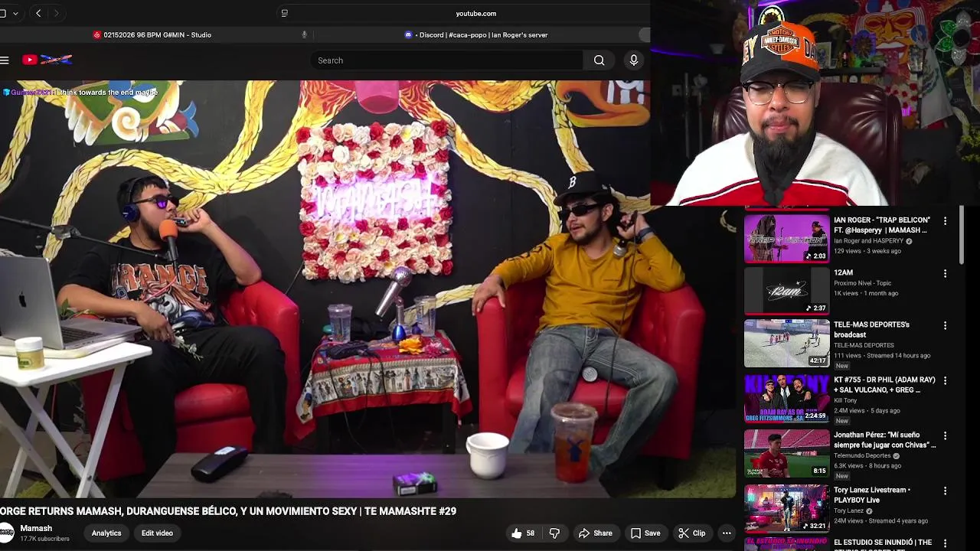Click the youtube.com address bar

click(x=475, y=13)
